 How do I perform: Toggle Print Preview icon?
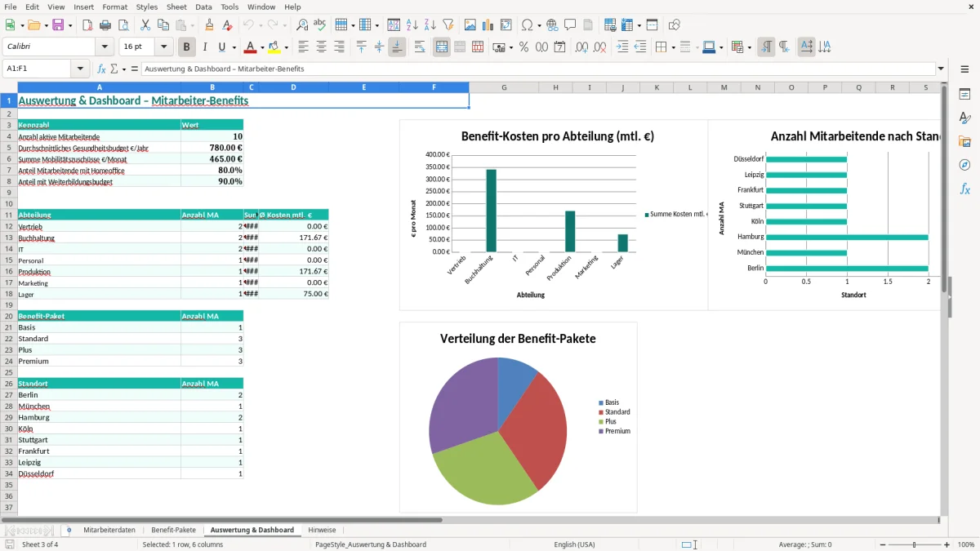pyautogui.click(x=123, y=25)
